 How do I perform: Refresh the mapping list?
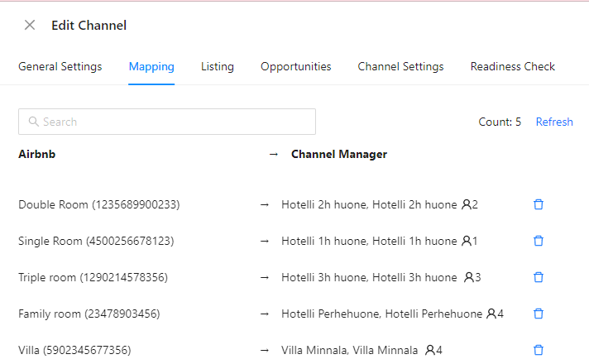(x=554, y=122)
